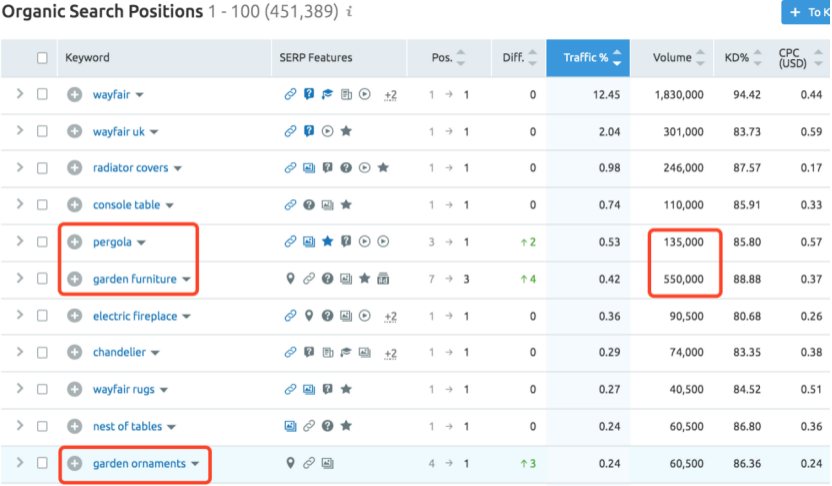Sort by the Volume column header

pos(672,57)
